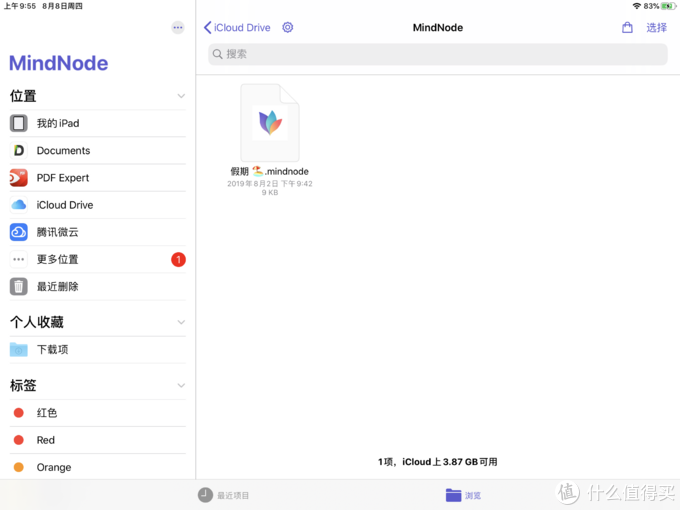
Task: Select the 我的 iPad icon
Action: point(19,123)
